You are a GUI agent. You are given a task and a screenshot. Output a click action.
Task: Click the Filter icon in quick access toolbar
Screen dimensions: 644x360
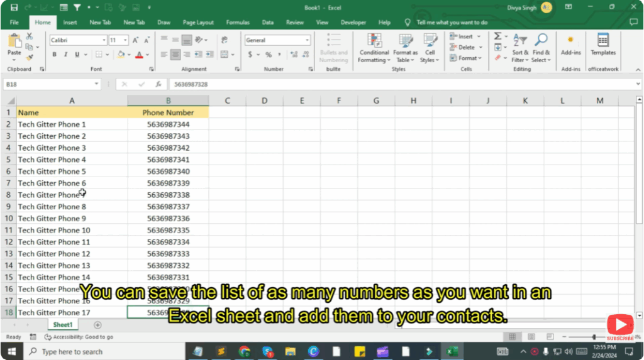click(x=77, y=8)
